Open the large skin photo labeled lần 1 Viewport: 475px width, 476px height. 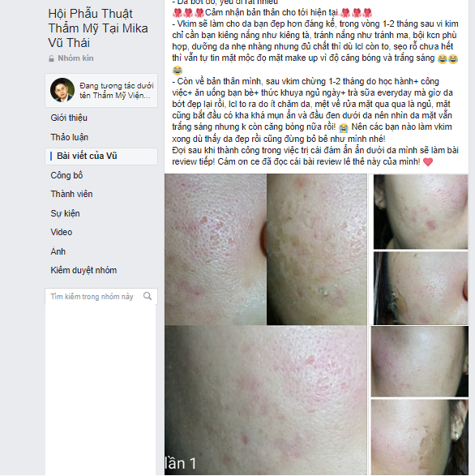[x=266, y=401]
